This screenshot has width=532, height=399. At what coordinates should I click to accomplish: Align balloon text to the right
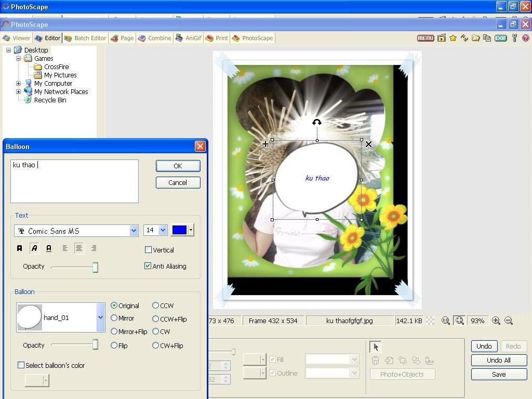click(94, 248)
